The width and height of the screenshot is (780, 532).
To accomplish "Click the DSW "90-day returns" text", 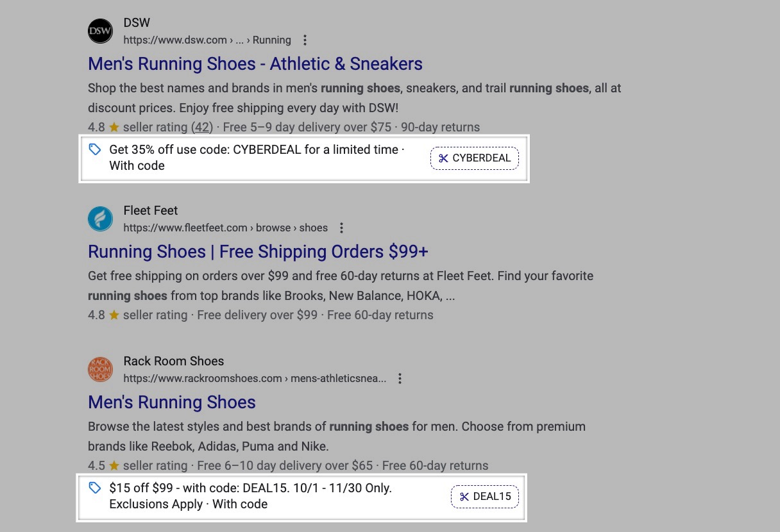I will (x=441, y=128).
